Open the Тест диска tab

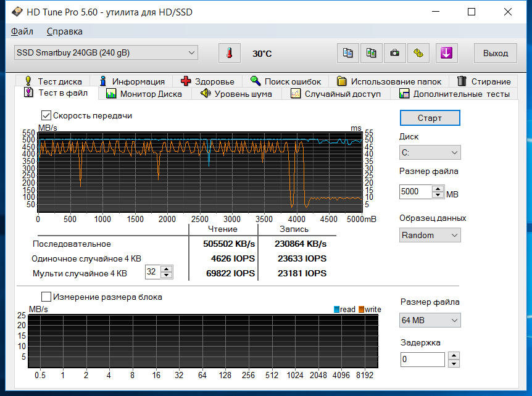coord(53,81)
